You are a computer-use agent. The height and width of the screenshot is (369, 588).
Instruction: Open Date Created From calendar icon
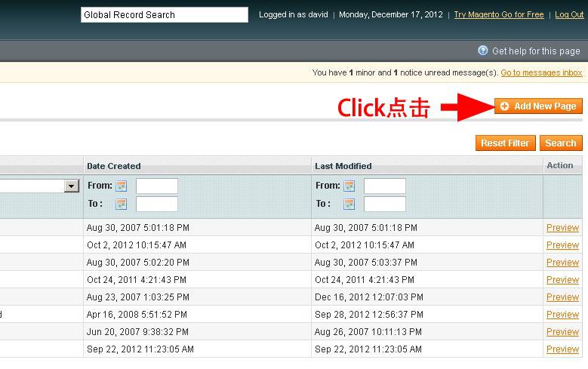(x=121, y=186)
